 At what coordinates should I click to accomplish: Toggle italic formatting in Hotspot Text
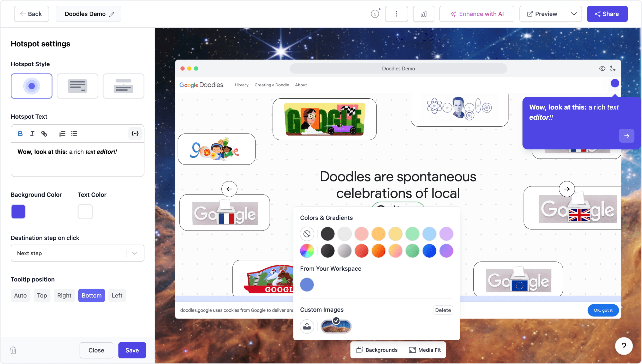pyautogui.click(x=32, y=134)
